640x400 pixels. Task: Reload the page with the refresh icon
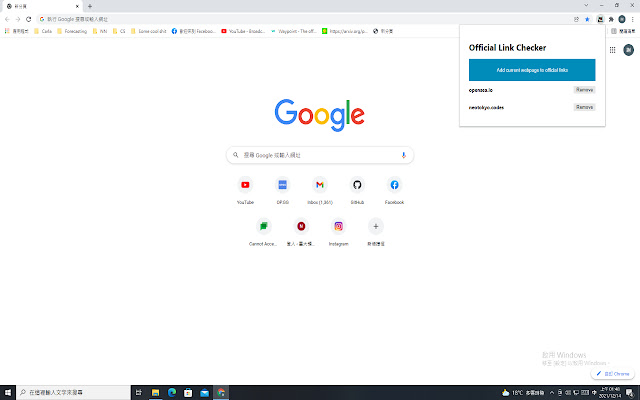click(x=29, y=19)
